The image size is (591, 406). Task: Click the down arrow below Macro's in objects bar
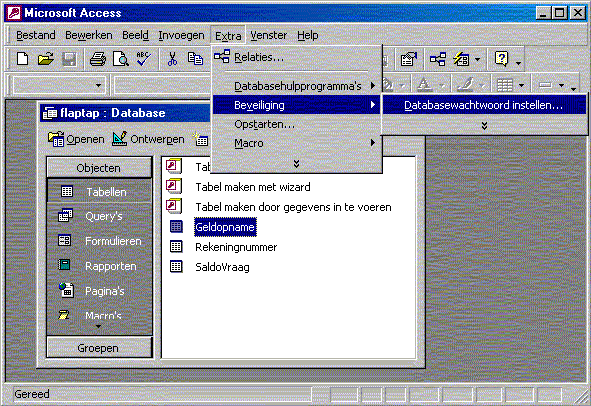[x=98, y=326]
